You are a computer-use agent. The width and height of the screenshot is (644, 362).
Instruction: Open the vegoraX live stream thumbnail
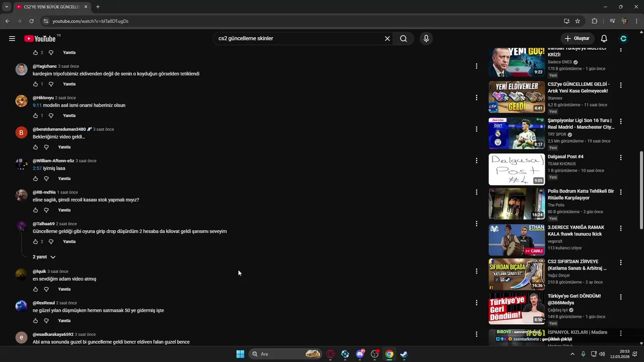point(517,240)
